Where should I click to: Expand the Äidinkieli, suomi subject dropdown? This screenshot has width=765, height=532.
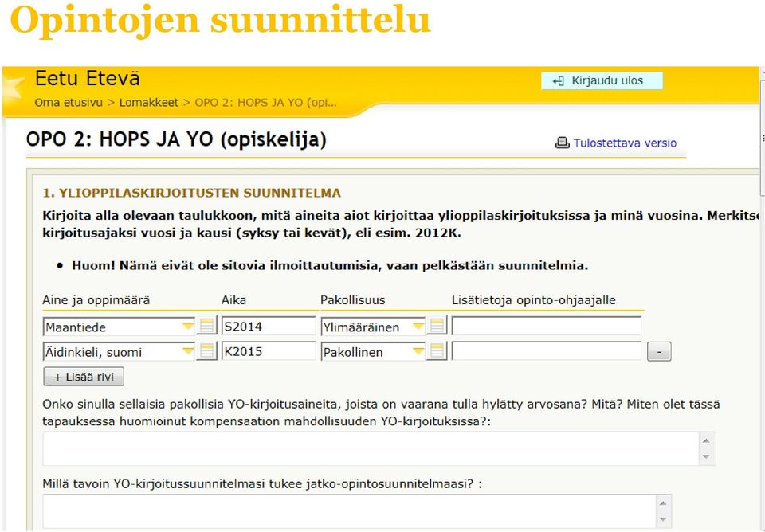(x=188, y=351)
